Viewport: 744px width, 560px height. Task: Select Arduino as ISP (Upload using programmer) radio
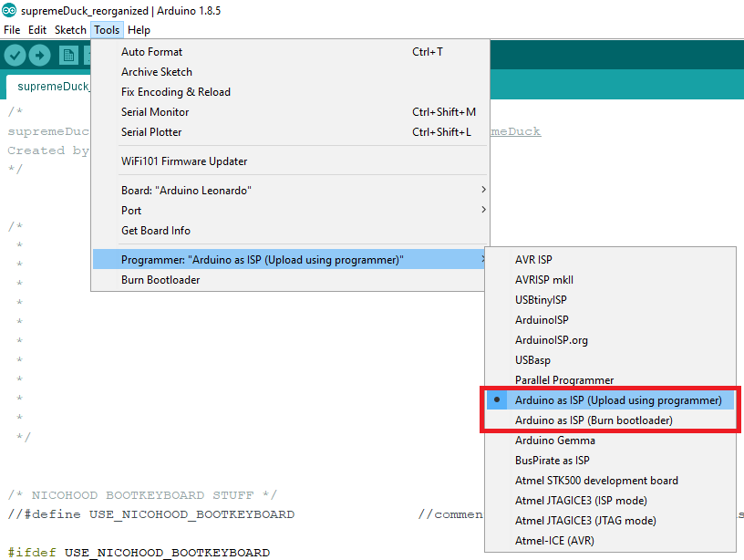pos(610,400)
